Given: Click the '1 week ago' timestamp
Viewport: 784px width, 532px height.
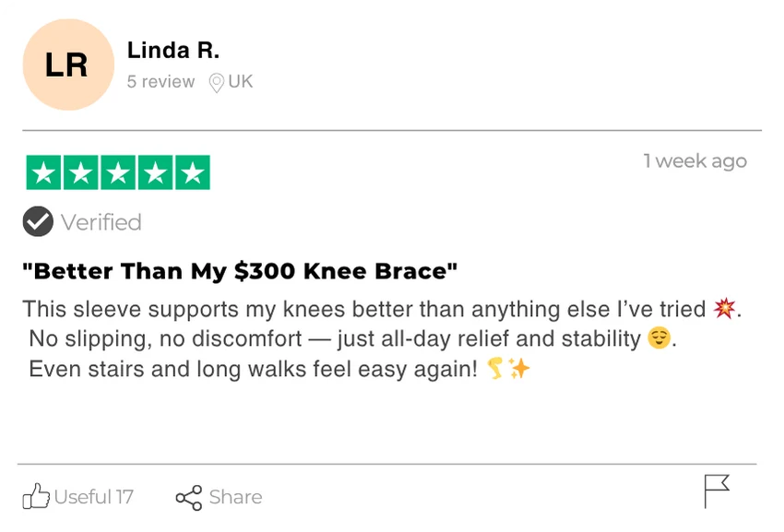Looking at the screenshot, I should click(x=695, y=161).
